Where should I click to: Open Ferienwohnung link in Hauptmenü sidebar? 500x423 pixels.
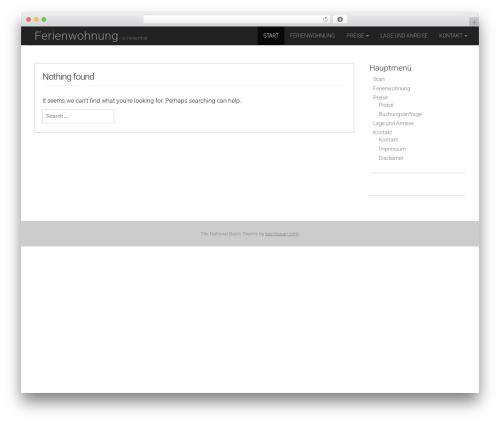click(x=391, y=88)
